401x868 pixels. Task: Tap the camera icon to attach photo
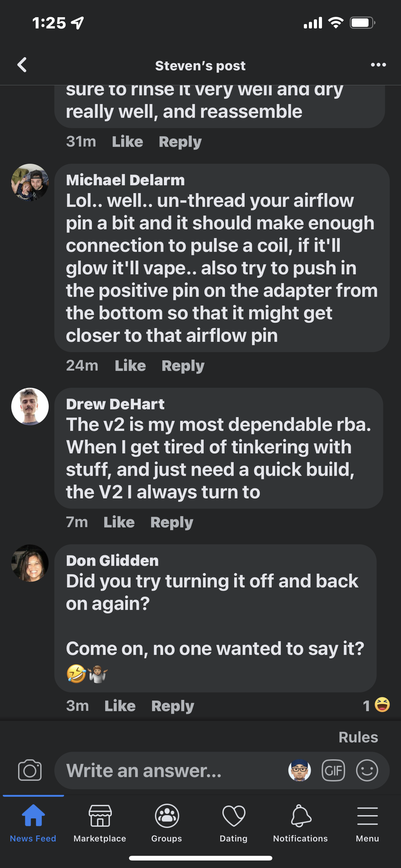tap(30, 770)
